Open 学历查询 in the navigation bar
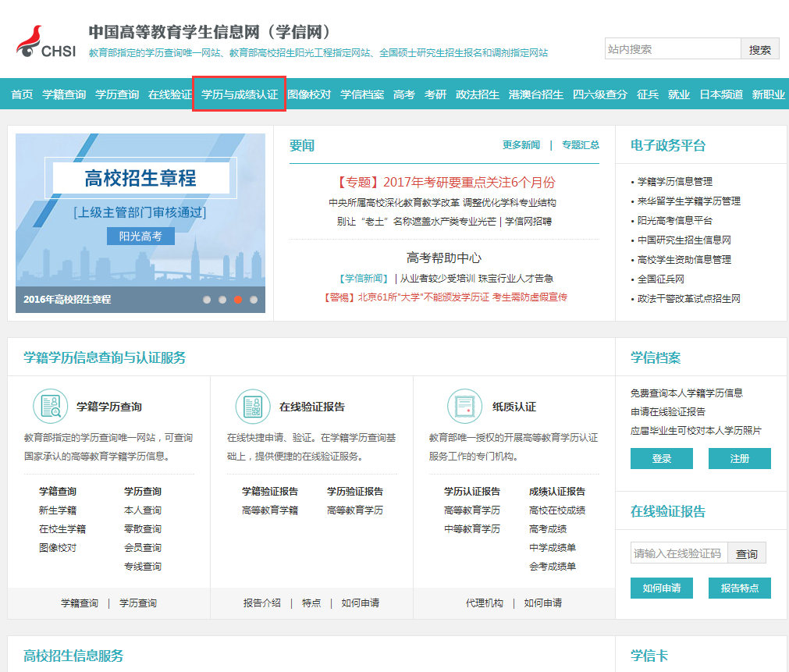Image resolution: width=789 pixels, height=672 pixels. (117, 94)
